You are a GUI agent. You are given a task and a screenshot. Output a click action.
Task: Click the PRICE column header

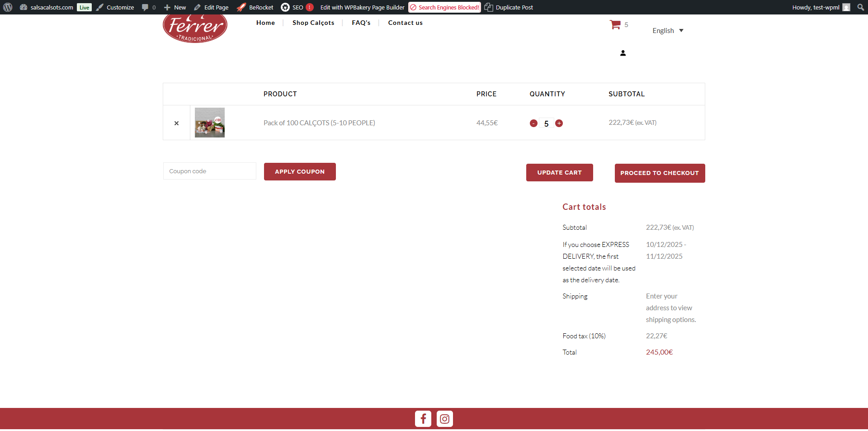pyautogui.click(x=486, y=94)
